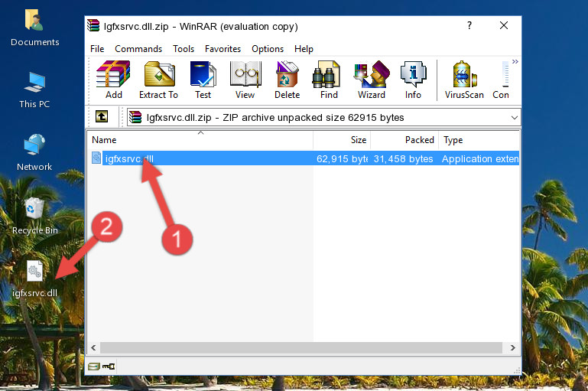
Task: Click the Extract To toolbar icon
Action: pos(158,80)
